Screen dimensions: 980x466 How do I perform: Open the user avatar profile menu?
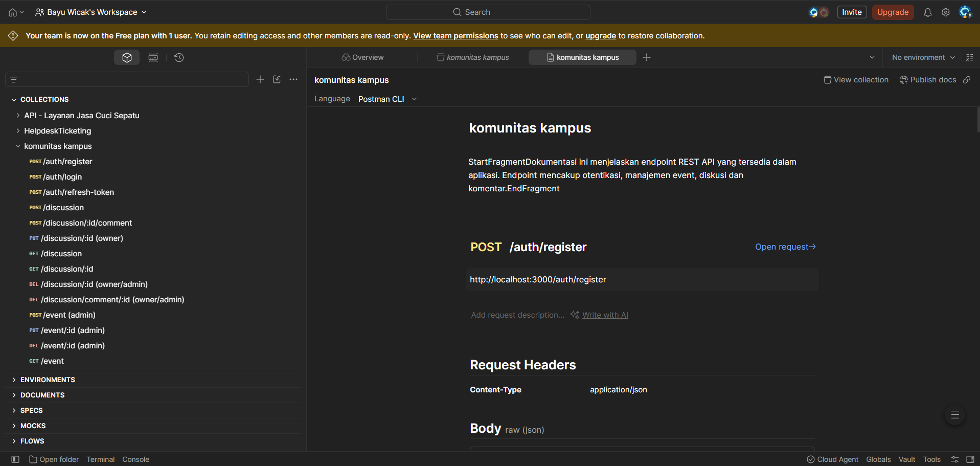pyautogui.click(x=965, y=12)
